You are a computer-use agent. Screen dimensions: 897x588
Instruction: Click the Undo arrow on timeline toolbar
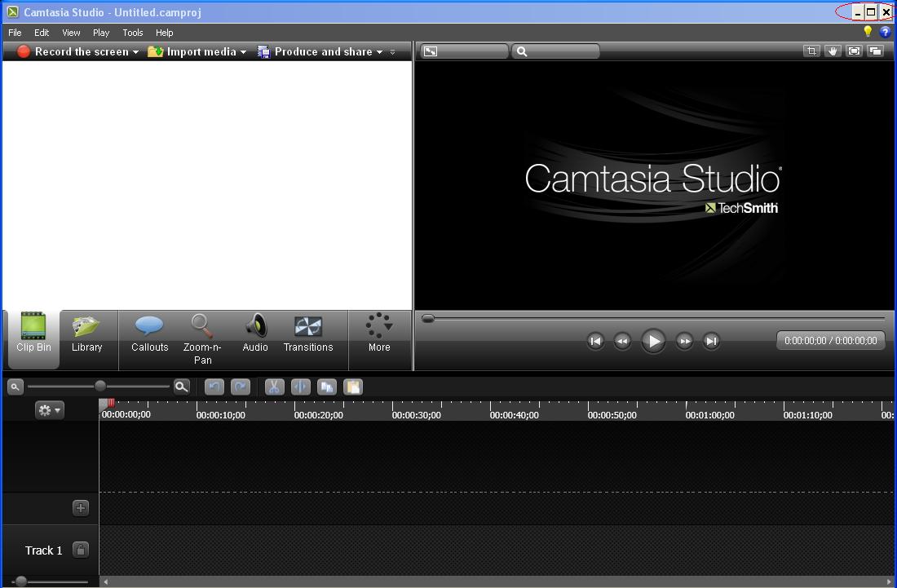(214, 387)
